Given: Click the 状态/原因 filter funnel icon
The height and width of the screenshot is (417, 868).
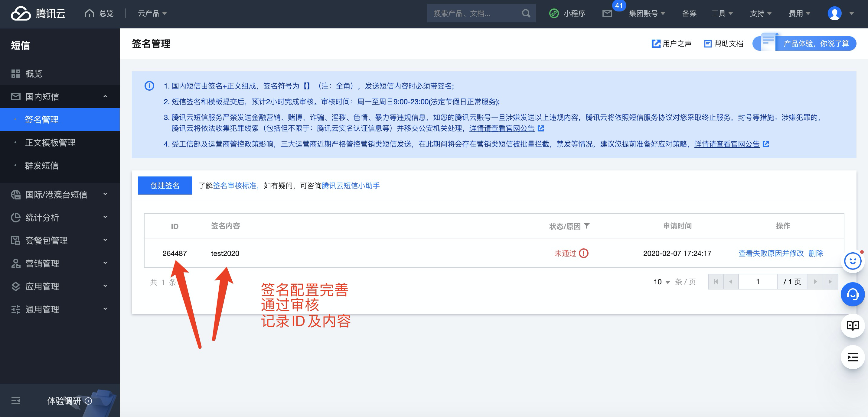Looking at the screenshot, I should coord(587,226).
